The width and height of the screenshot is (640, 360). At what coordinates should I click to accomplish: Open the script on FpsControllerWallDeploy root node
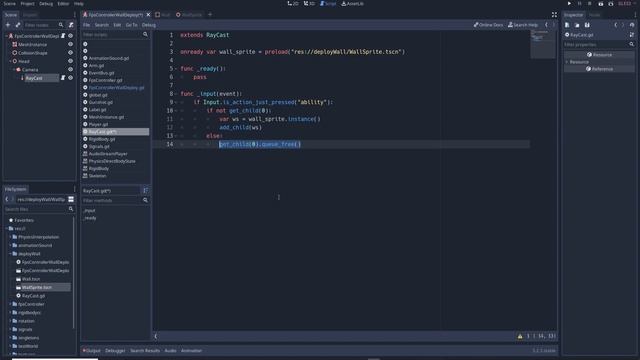(x=63, y=36)
